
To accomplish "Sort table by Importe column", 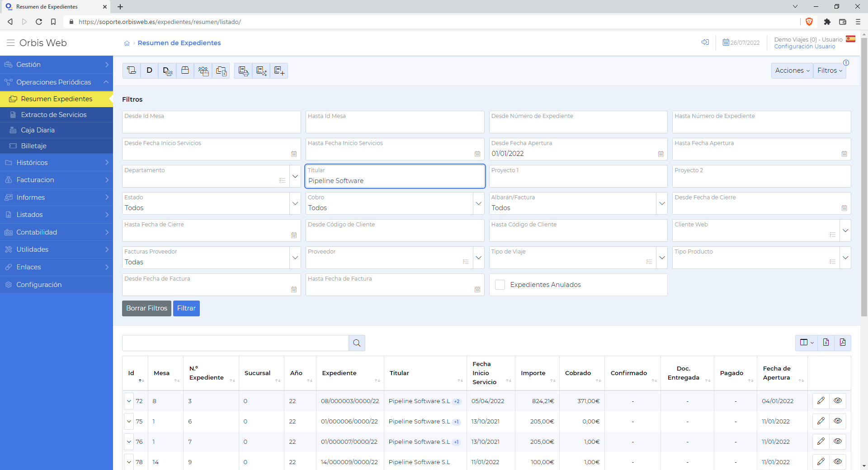I will [537, 373].
